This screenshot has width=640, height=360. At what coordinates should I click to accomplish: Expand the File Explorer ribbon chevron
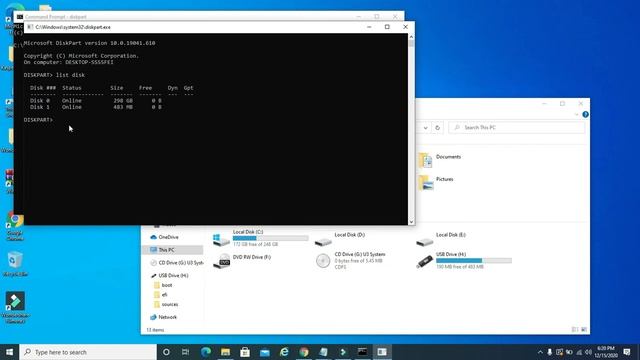point(576,114)
